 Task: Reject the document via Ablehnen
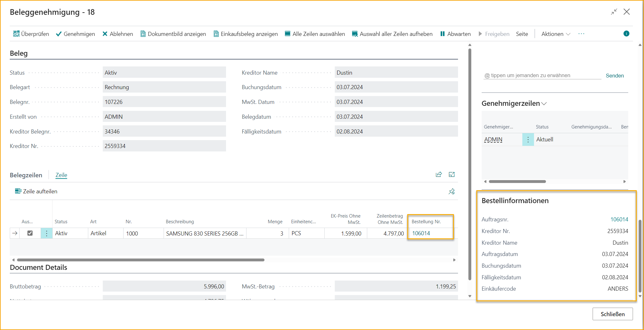pyautogui.click(x=118, y=34)
